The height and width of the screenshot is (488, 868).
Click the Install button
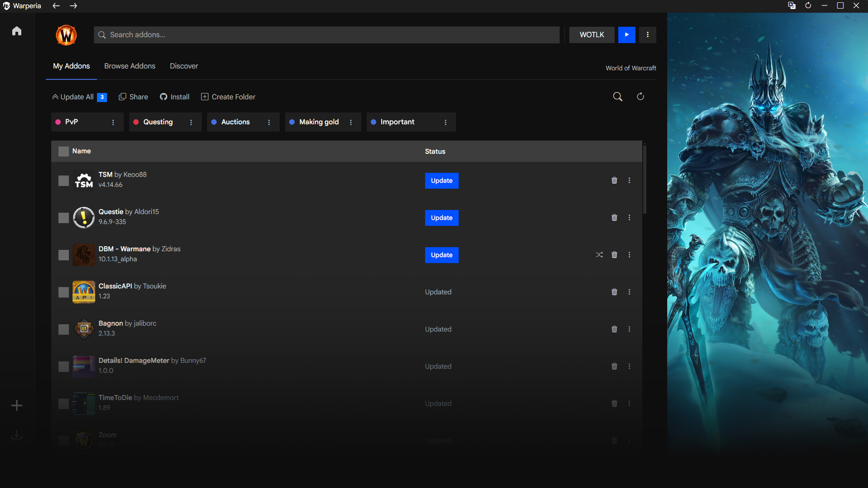pyautogui.click(x=175, y=97)
